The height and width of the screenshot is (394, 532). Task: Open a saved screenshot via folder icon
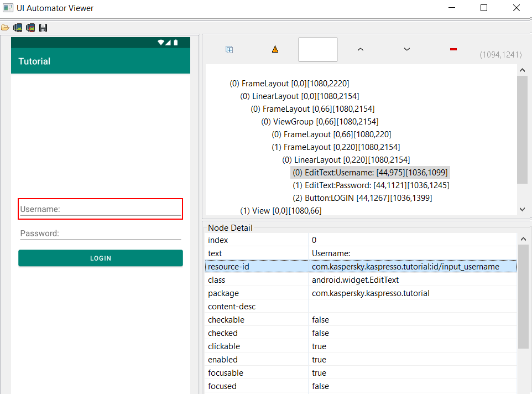5,28
